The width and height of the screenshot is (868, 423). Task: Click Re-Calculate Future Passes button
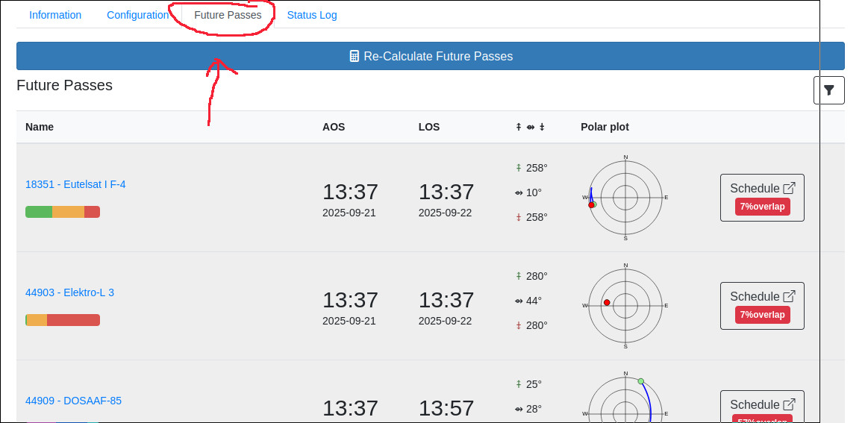pyautogui.click(x=431, y=56)
